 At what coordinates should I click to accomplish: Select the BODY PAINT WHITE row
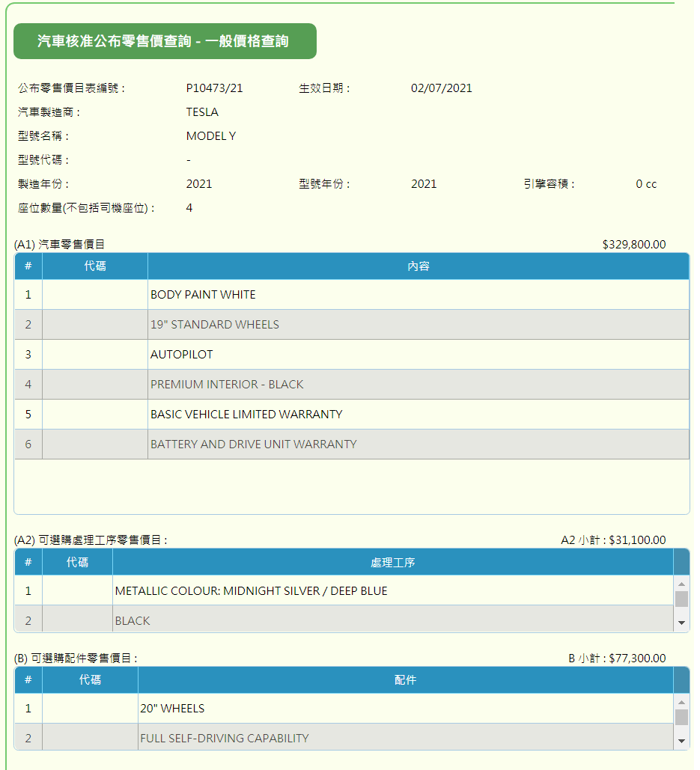click(352, 295)
